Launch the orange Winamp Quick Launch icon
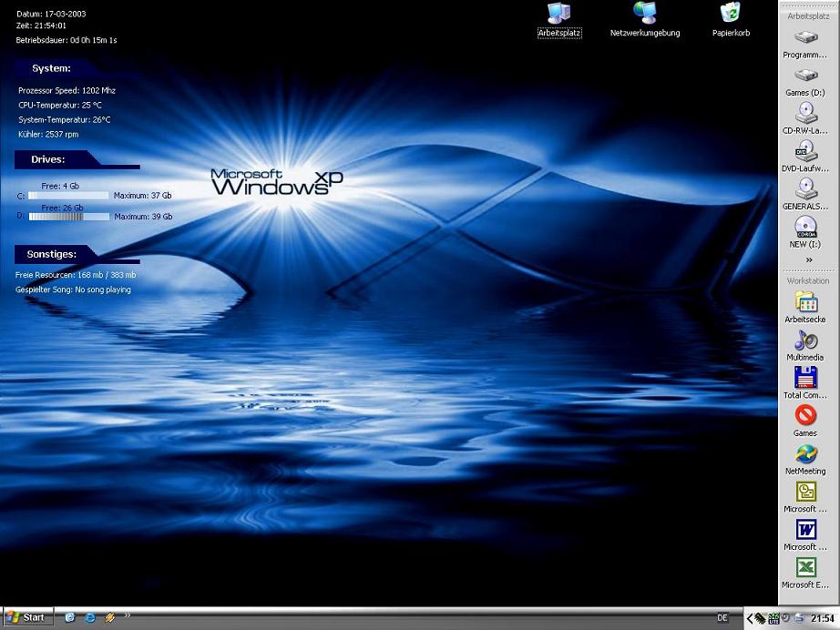Image resolution: width=840 pixels, height=630 pixels. point(110,617)
